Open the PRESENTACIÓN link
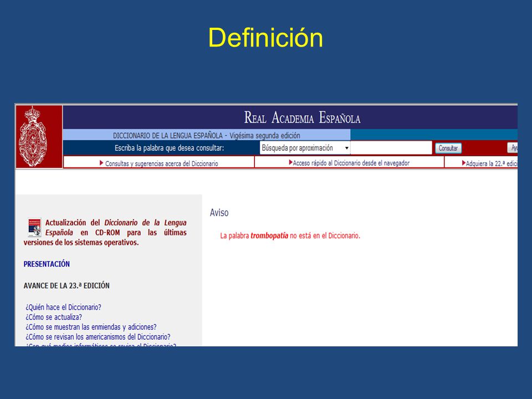 (x=47, y=264)
